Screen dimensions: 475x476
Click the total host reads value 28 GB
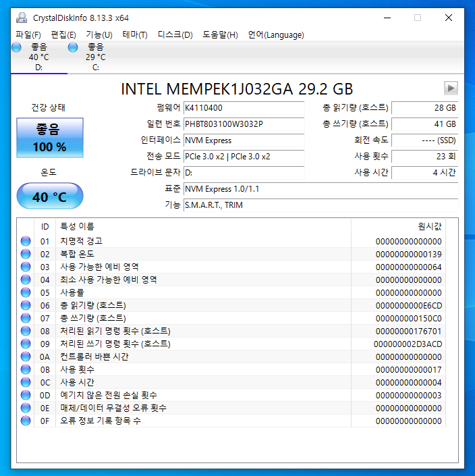(x=424, y=108)
